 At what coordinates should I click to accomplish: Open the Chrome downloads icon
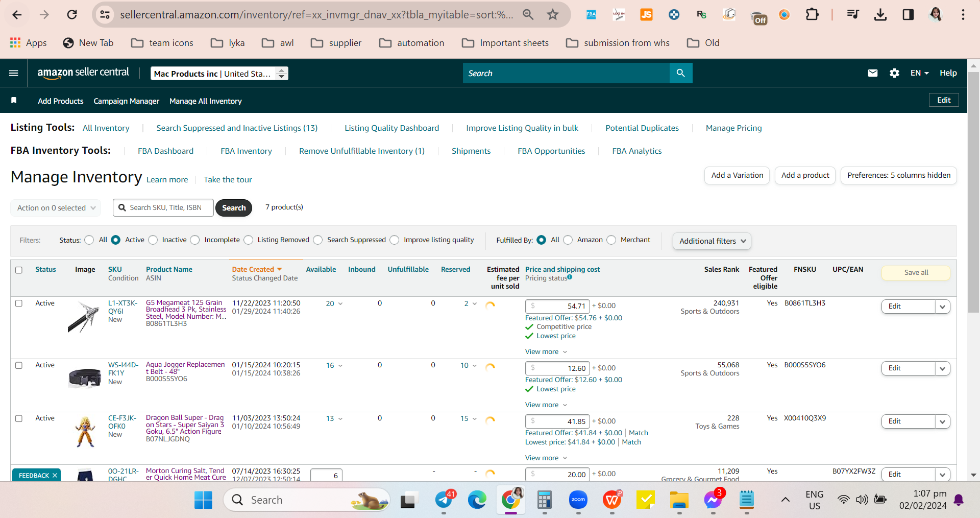tap(880, 15)
